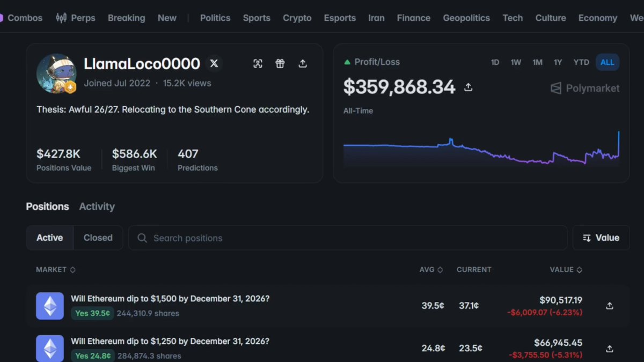Open the Sports category in navigation
644x362 pixels.
257,18
